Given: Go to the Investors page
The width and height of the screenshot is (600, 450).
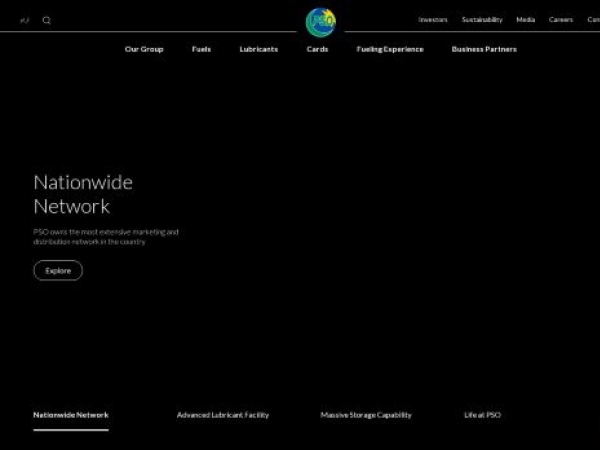Looking at the screenshot, I should 433,20.
